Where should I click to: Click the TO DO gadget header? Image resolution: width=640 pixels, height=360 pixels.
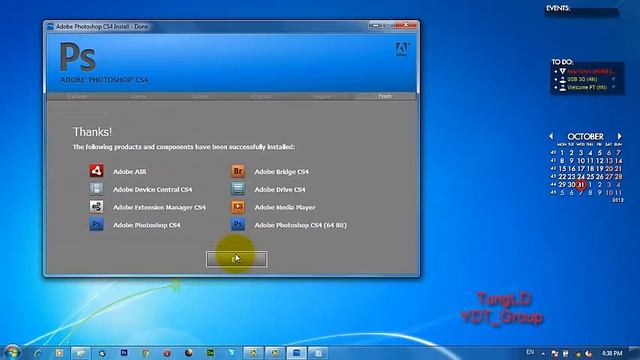click(562, 62)
